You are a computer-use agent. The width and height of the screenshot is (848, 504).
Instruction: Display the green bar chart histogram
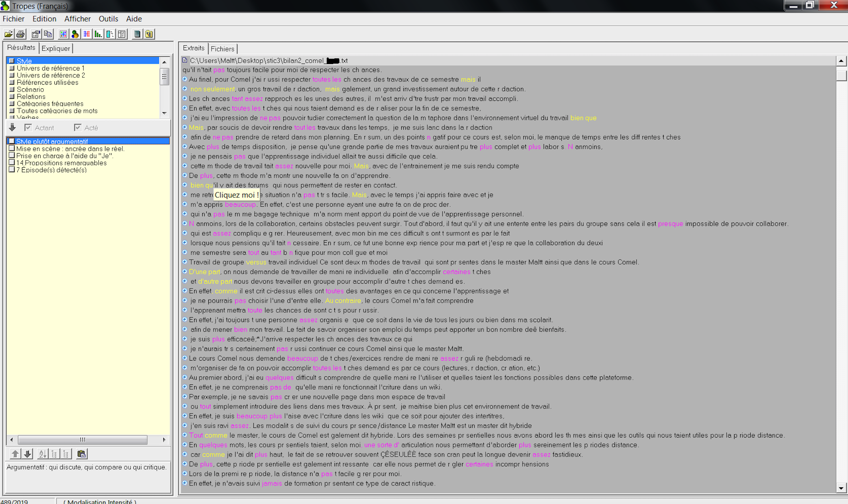(x=99, y=34)
